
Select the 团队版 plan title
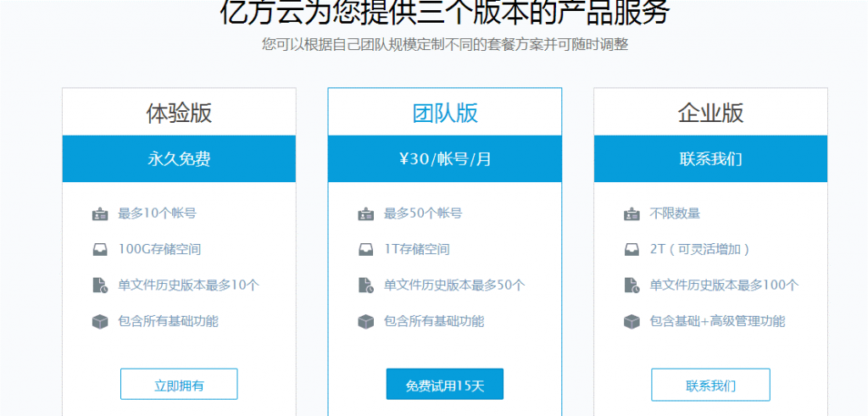[x=445, y=113]
